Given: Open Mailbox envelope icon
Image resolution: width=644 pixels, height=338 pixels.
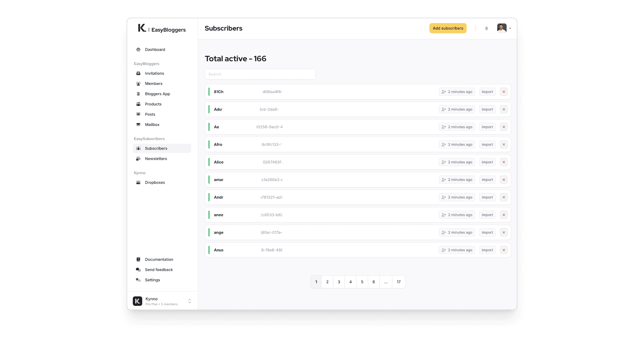Looking at the screenshot, I should (138, 124).
